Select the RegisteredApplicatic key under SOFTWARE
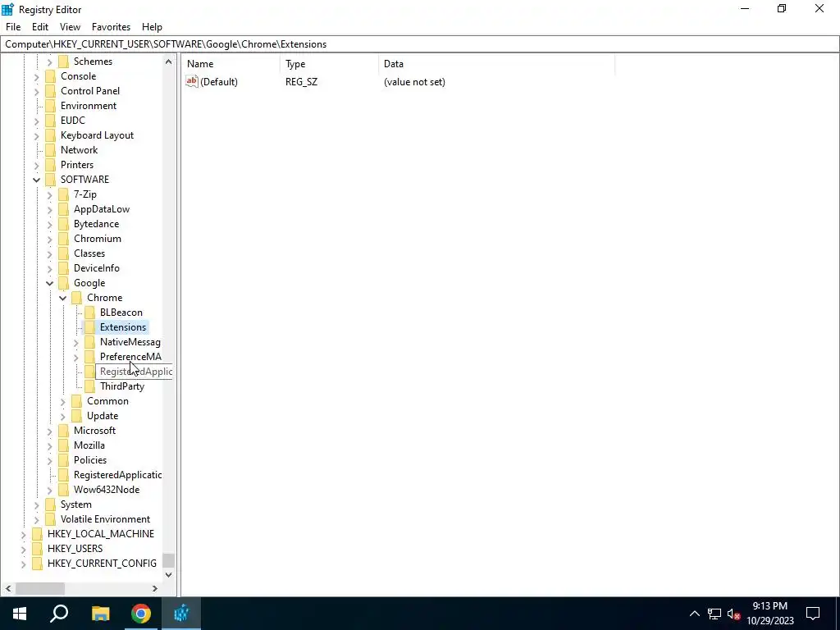This screenshot has height=630, width=840. (x=118, y=475)
